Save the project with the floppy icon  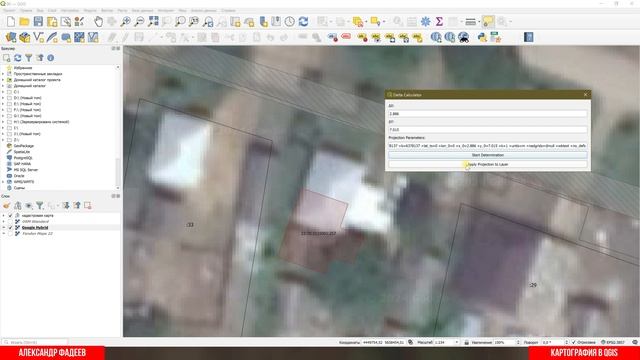click(38, 22)
